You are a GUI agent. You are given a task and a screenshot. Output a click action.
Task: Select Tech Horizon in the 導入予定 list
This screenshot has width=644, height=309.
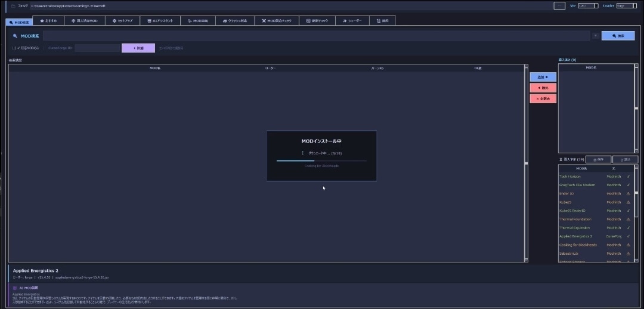click(x=596, y=177)
